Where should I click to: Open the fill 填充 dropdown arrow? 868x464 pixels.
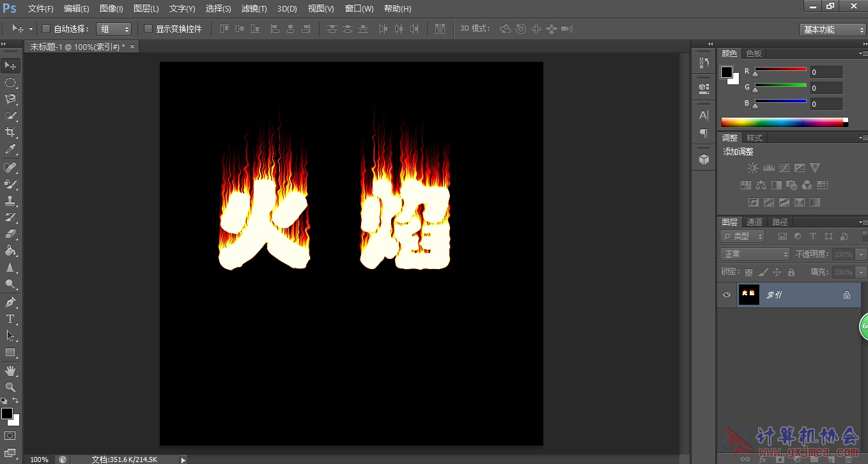point(862,272)
